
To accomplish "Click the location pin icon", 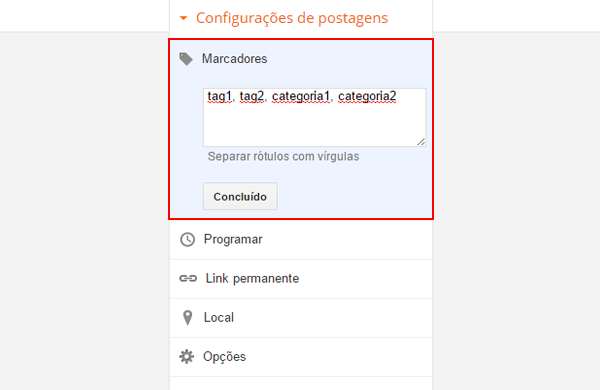I will [x=188, y=318].
